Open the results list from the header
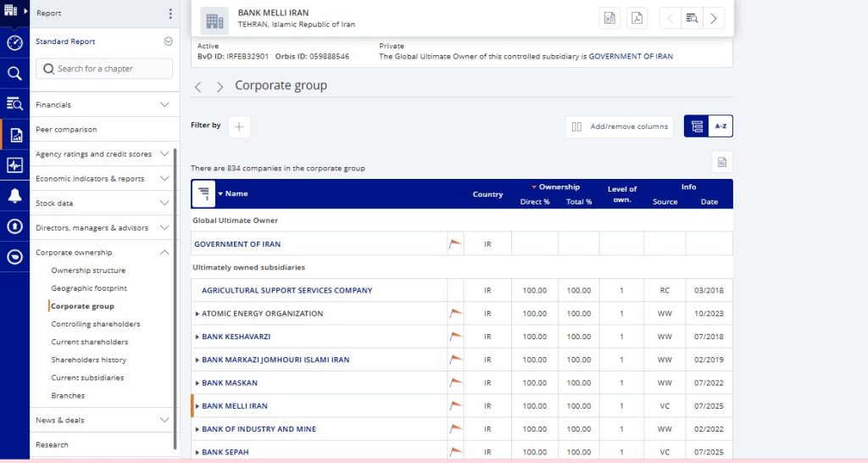 point(692,19)
